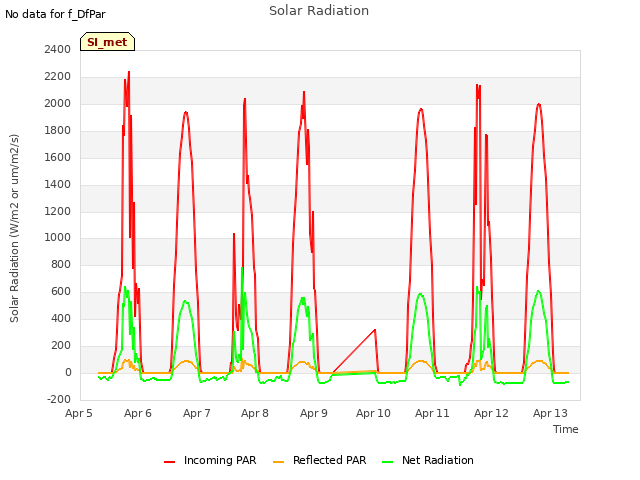
Task: Click the 1200 y-axis tick label
Action: coord(58,211)
